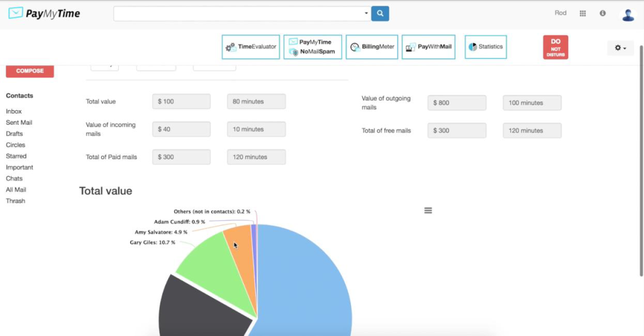Open the user profile avatar
644x336 pixels.
628,15
